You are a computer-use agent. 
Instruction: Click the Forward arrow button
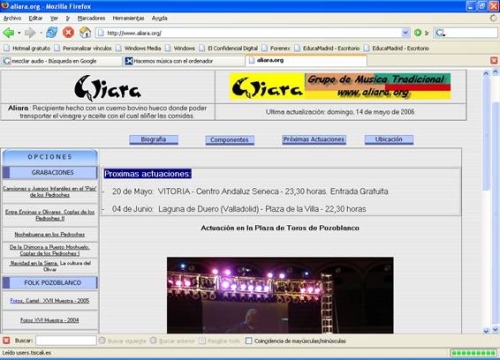(x=30, y=33)
